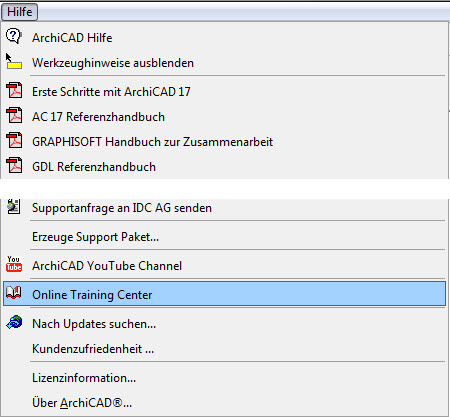Click the PDF icon beside GDL Referenzhandbuch

coord(14,165)
